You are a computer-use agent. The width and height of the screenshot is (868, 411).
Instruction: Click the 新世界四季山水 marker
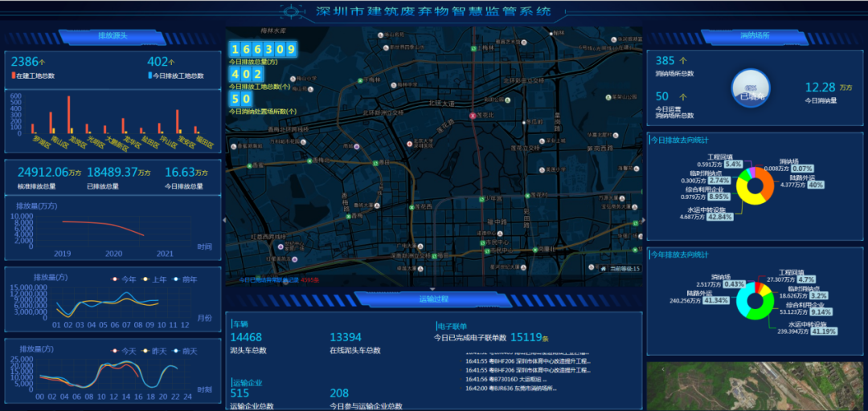[385, 47]
